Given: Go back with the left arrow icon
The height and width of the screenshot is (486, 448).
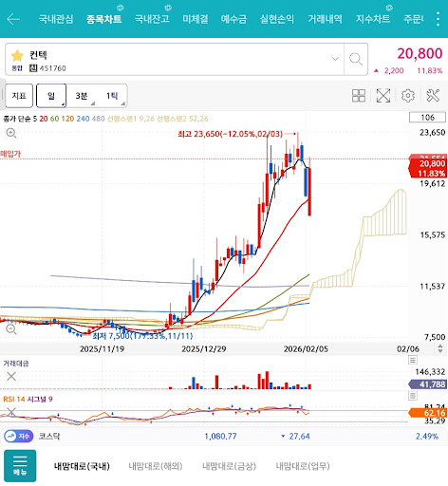Looking at the screenshot, I should pyautogui.click(x=13, y=19).
